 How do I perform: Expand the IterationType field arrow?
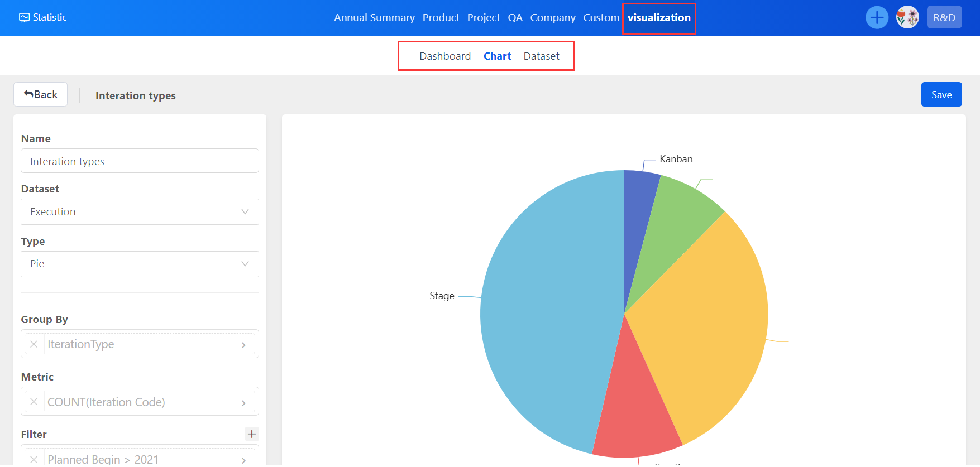(243, 345)
